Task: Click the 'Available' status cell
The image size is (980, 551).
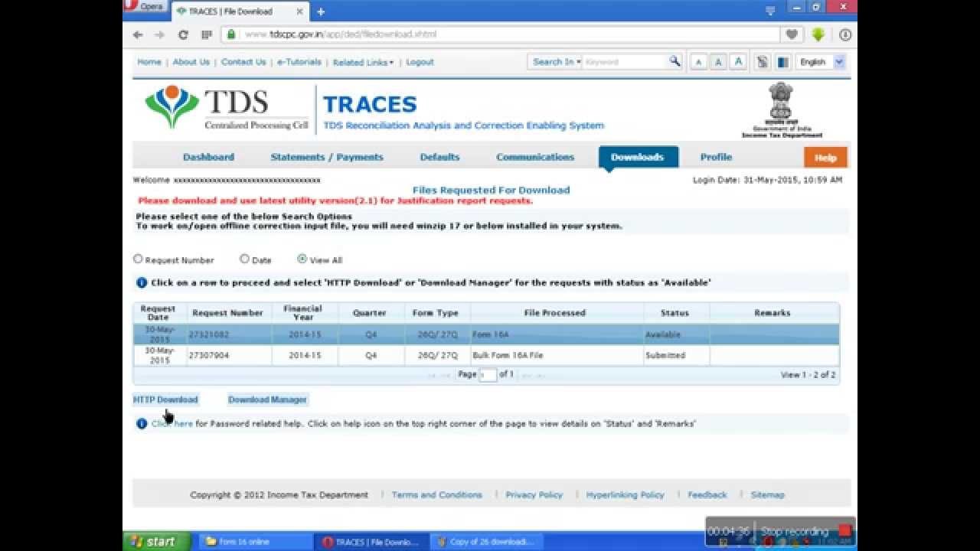Action: tap(676, 334)
